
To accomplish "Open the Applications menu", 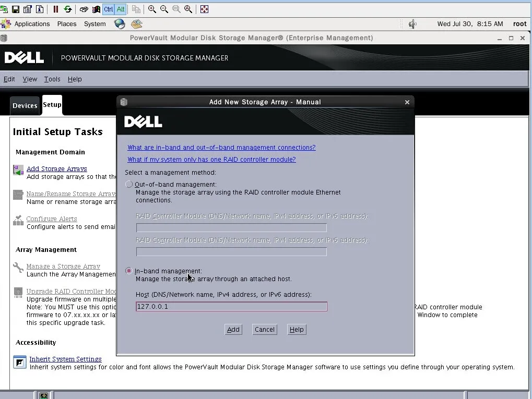I will 32,23.
